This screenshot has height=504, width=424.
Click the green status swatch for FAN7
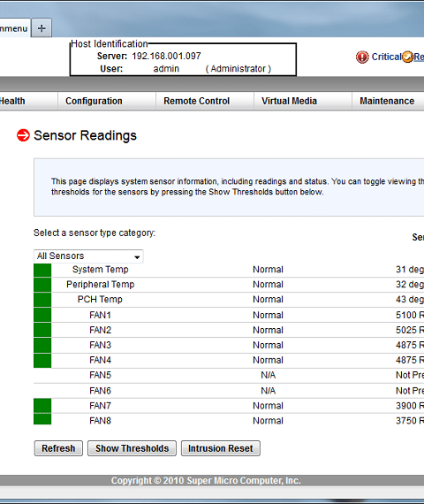pyautogui.click(x=42, y=406)
